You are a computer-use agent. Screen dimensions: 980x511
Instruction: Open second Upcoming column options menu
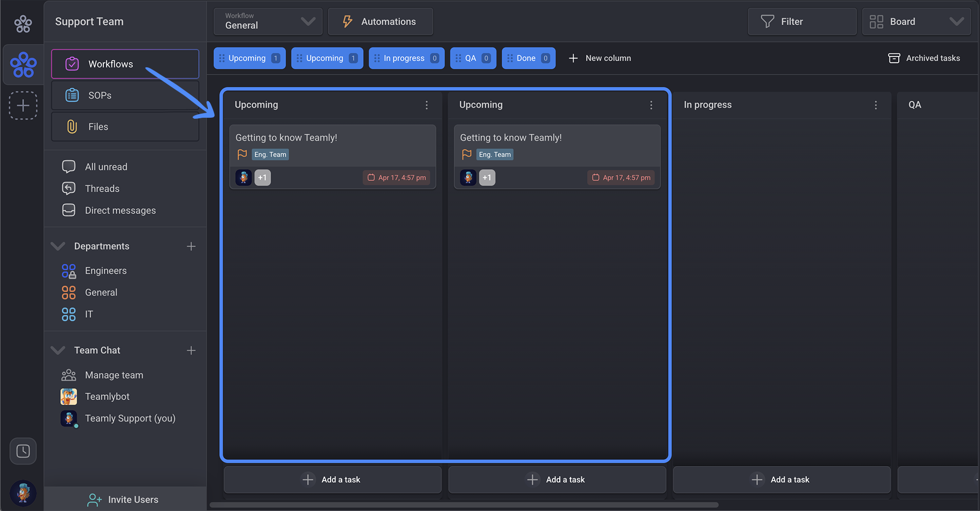click(x=651, y=105)
